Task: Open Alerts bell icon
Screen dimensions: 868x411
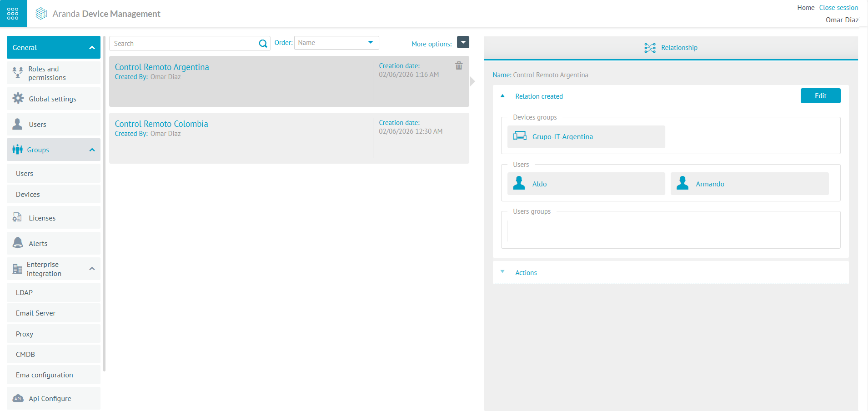Action: 18,243
